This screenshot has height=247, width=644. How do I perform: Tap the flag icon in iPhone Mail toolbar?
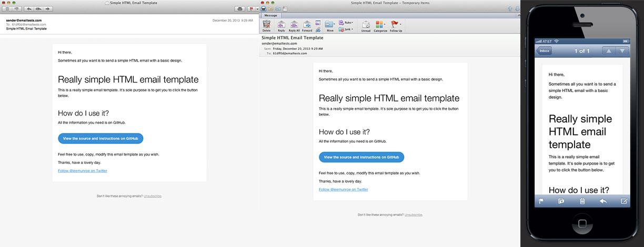542,201
